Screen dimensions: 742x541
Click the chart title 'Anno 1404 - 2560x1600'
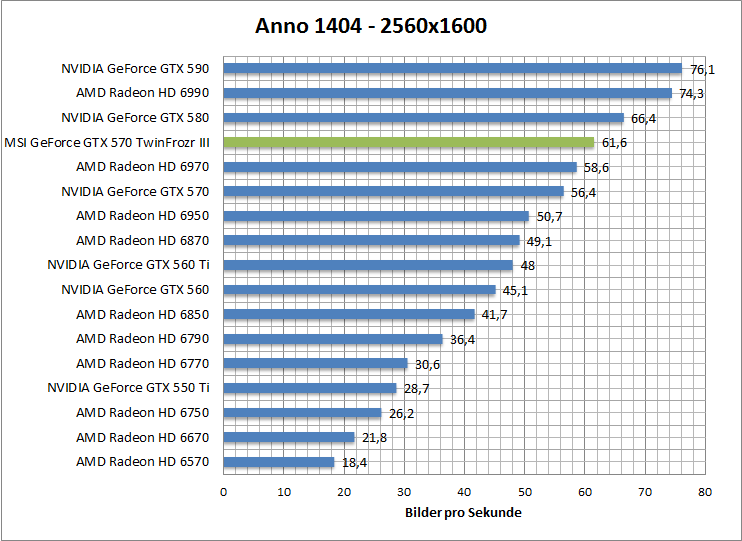371,26
